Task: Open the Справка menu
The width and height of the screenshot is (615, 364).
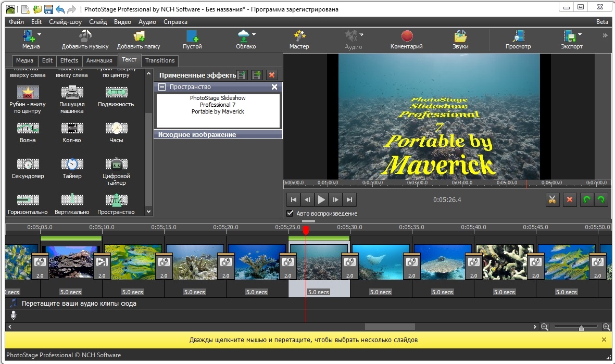Action: (175, 22)
